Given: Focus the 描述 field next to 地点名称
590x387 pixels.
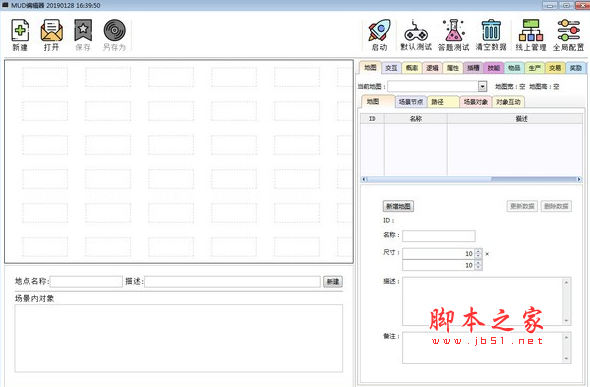Looking at the screenshot, I should point(233,282).
